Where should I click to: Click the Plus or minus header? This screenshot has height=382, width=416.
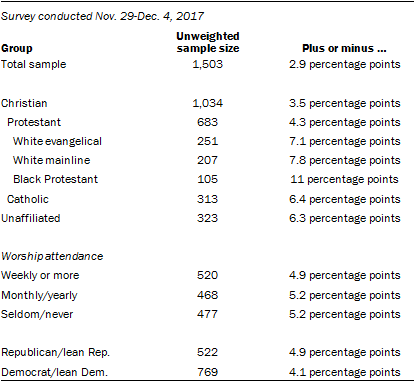pyautogui.click(x=344, y=48)
